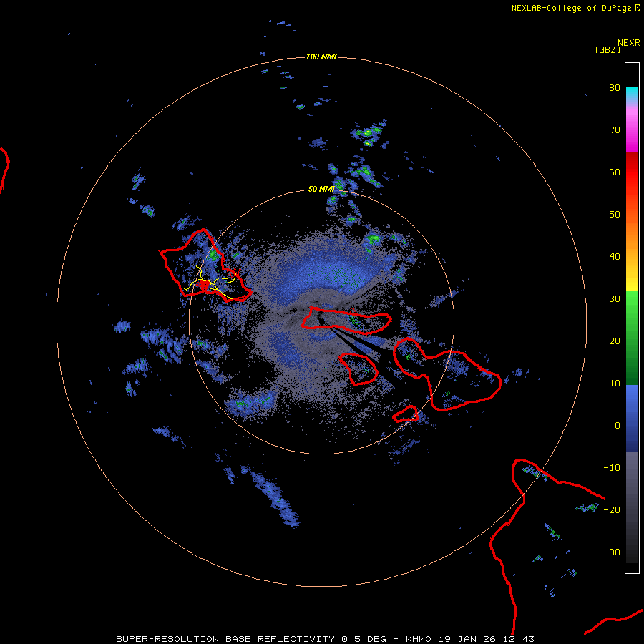This screenshot has width=644, height=644.
Task: Click the 0 value on the dBZ scale
Action: click(x=618, y=426)
